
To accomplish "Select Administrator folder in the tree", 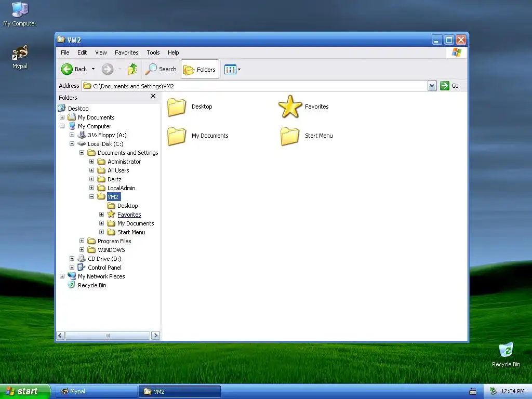I will coord(124,162).
